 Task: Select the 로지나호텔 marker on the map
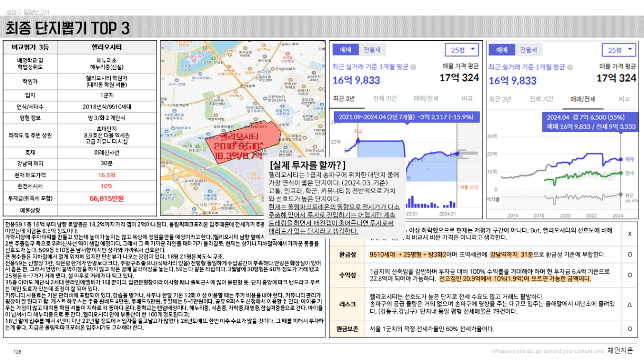(177, 80)
